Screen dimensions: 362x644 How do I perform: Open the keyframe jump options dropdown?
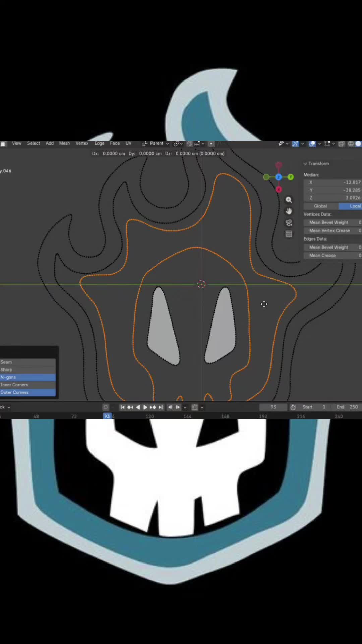[x=185, y=407]
